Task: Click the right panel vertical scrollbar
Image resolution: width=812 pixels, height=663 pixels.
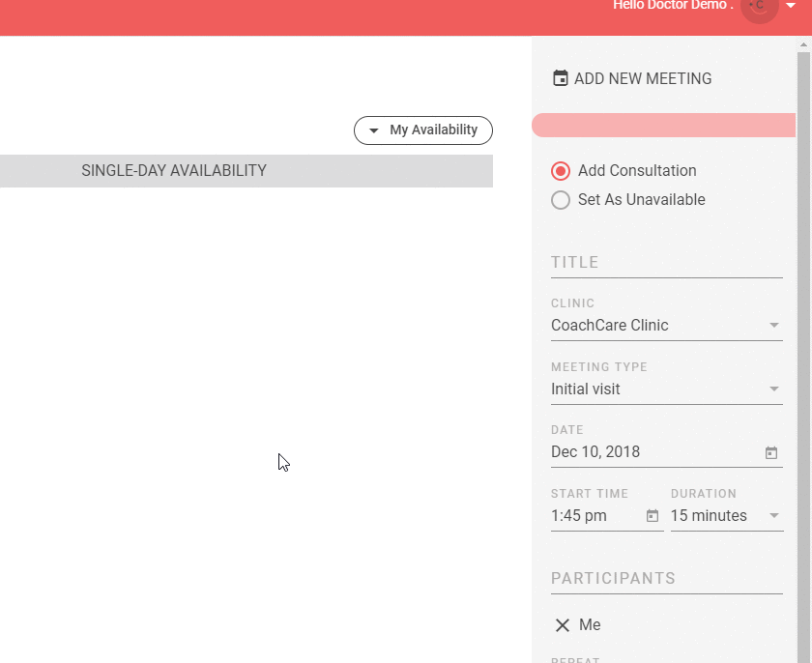Action: [804, 290]
